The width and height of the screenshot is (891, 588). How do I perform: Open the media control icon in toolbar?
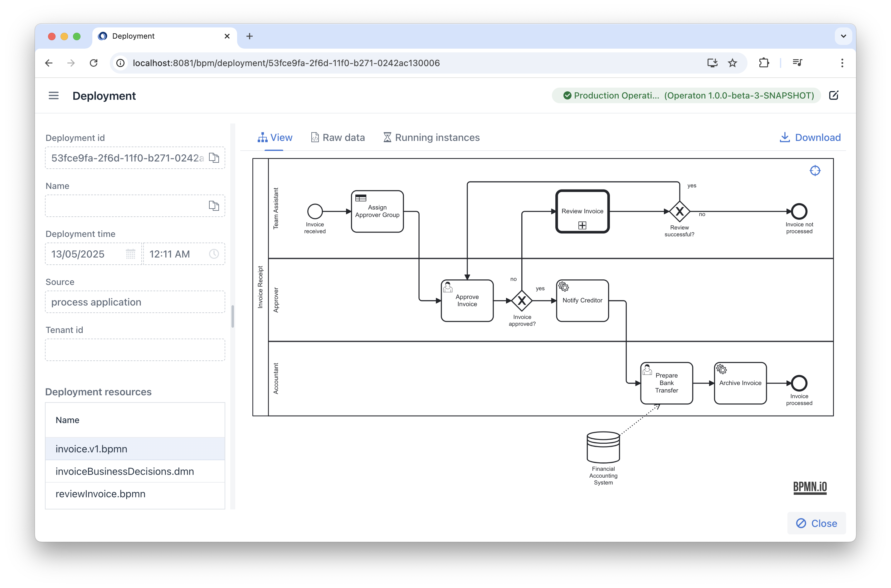(x=797, y=63)
